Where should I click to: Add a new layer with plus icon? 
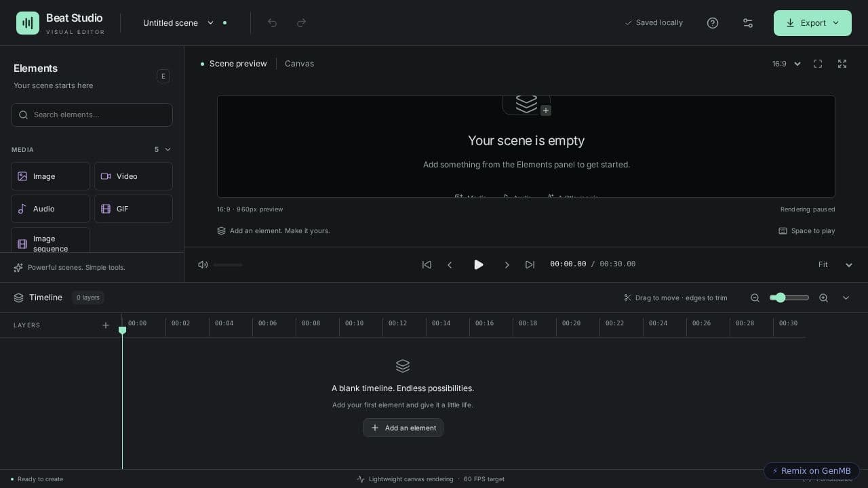click(x=106, y=325)
